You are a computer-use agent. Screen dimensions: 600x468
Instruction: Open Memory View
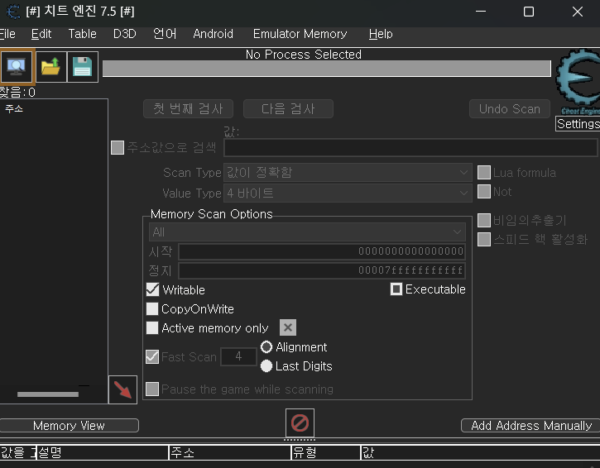point(69,426)
